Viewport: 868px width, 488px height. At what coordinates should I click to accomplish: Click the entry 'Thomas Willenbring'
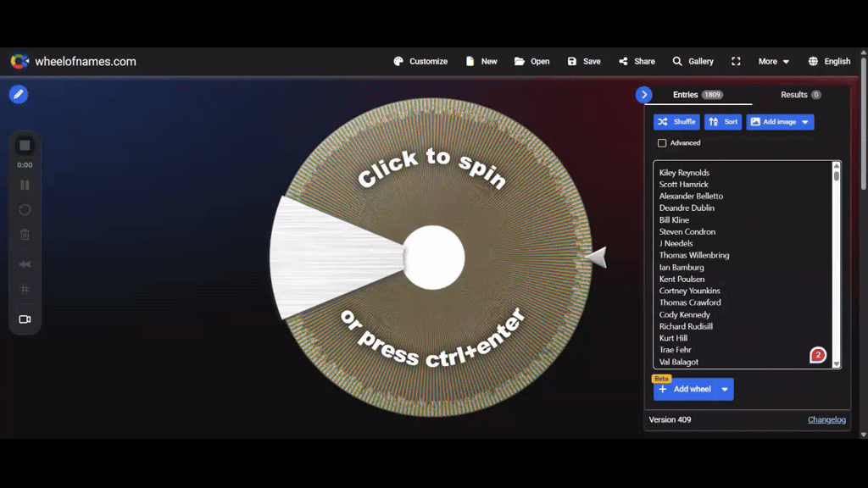pyautogui.click(x=694, y=255)
